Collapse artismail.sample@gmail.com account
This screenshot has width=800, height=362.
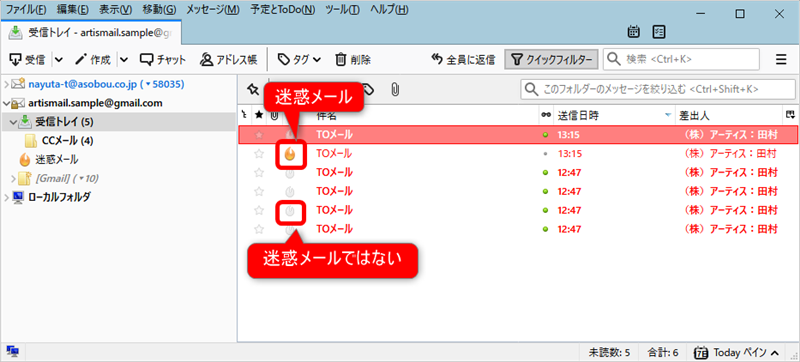[6, 104]
